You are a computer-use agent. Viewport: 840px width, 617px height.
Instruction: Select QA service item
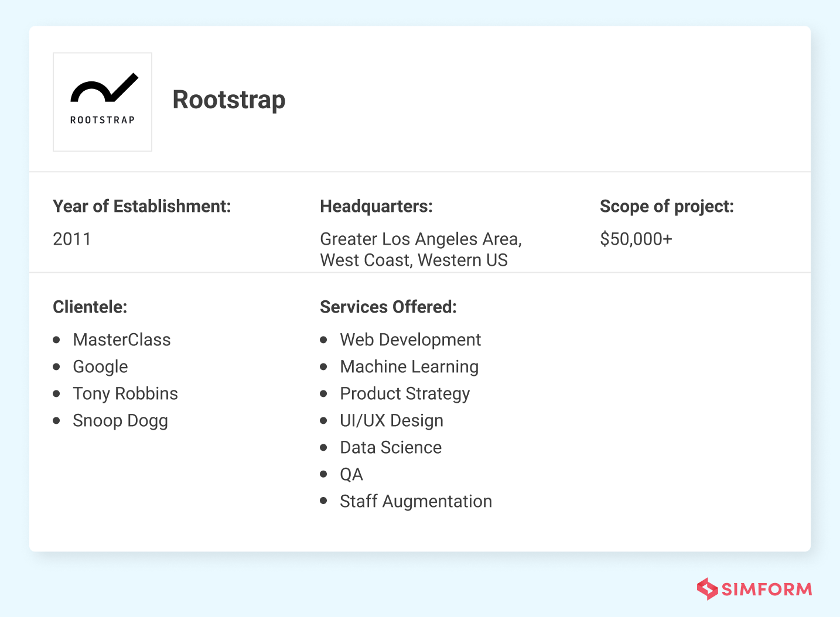351,474
